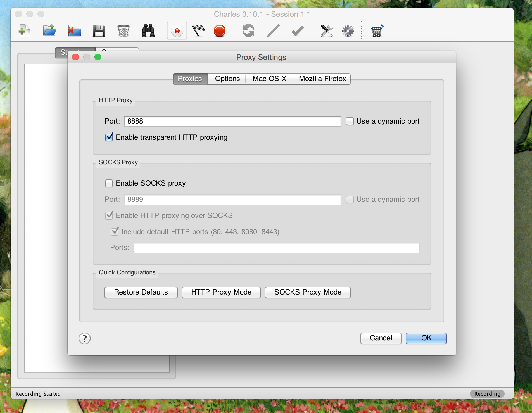The image size is (532, 413).
Task: Select the Proxies tab
Action: pyautogui.click(x=190, y=79)
